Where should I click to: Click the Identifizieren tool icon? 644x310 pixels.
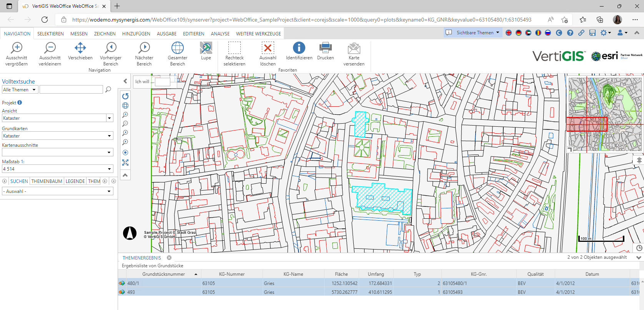(299, 48)
